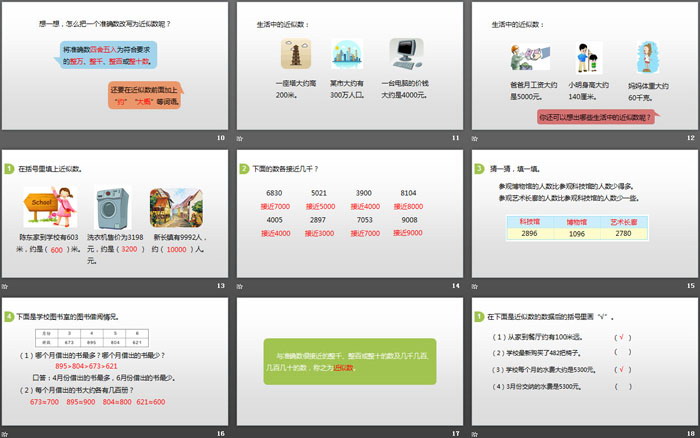Select slide thumbnail number 10

(116, 68)
